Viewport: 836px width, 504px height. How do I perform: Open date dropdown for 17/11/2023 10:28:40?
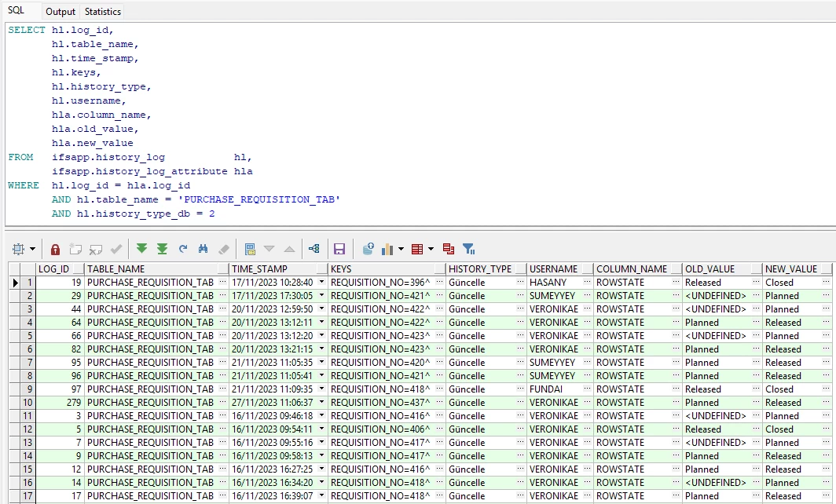coord(321,282)
